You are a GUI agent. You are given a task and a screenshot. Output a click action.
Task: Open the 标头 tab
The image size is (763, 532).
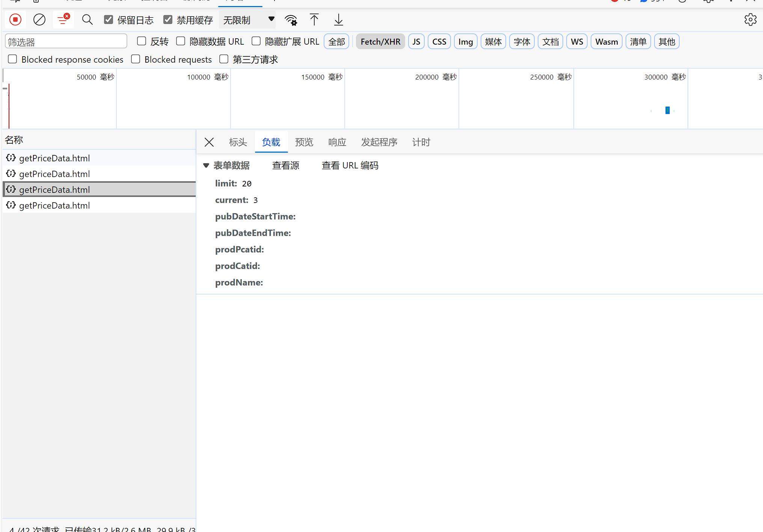coord(238,142)
